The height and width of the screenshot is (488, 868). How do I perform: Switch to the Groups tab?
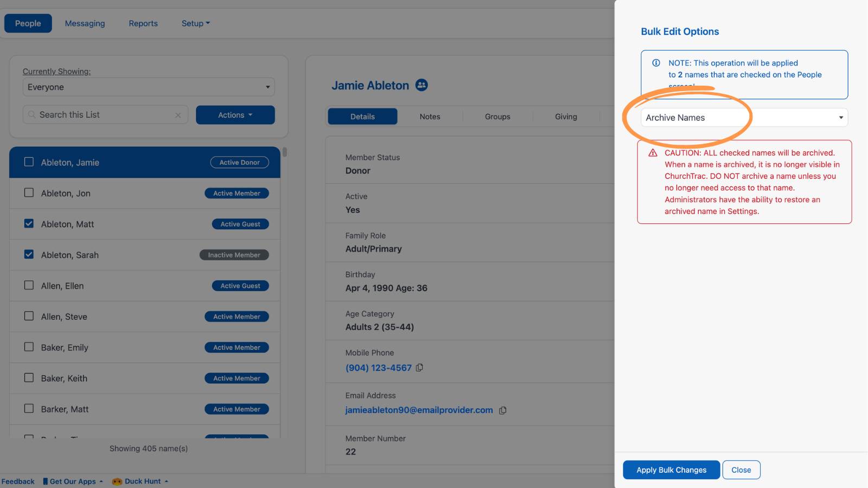pos(497,117)
